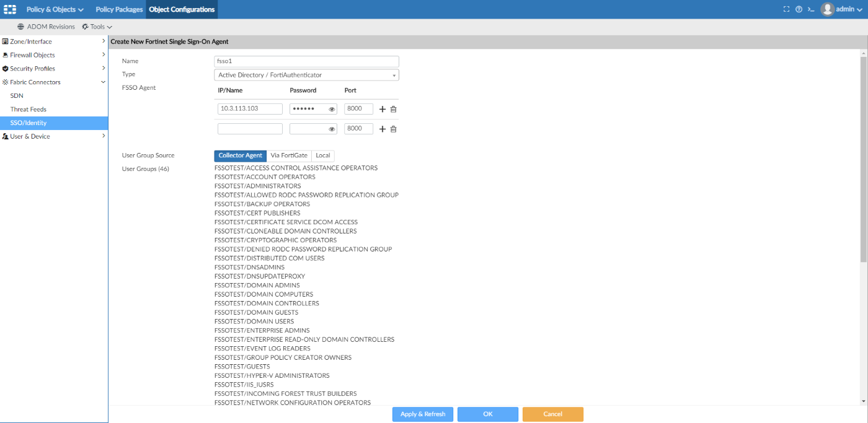Viewport: 868px width, 423px height.
Task: Select Collector Agent user group source
Action: (x=241, y=155)
